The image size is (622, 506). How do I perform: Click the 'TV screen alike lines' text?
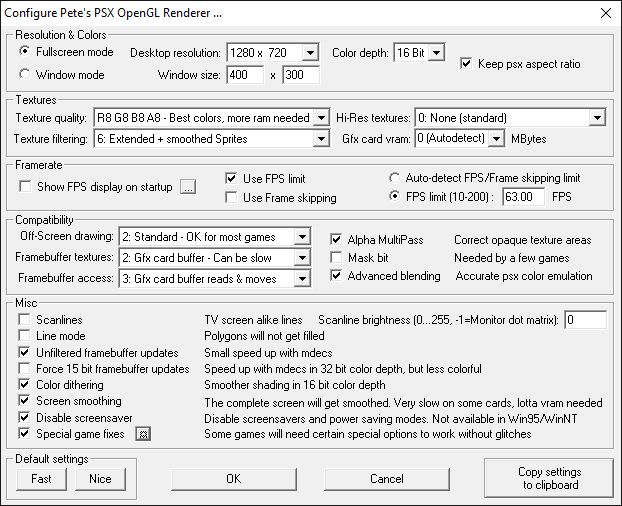(253, 320)
